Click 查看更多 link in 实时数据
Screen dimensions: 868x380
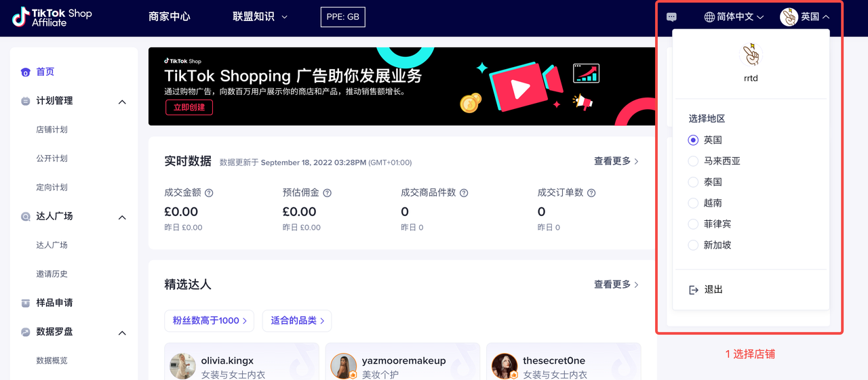click(616, 161)
